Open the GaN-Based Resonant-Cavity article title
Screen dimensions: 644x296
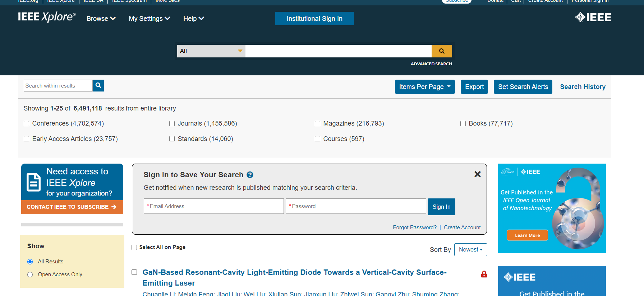pyautogui.click(x=294, y=278)
